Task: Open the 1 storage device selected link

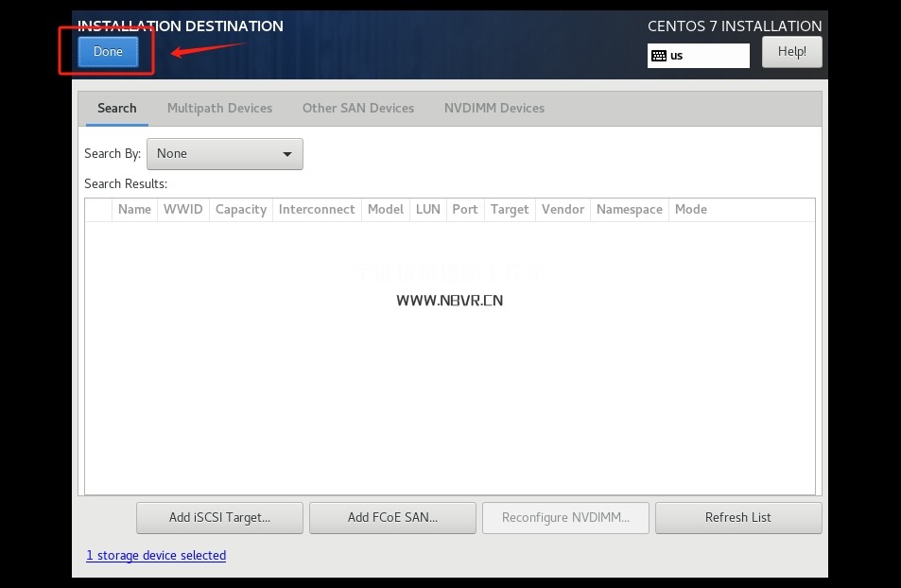Action: (156, 555)
